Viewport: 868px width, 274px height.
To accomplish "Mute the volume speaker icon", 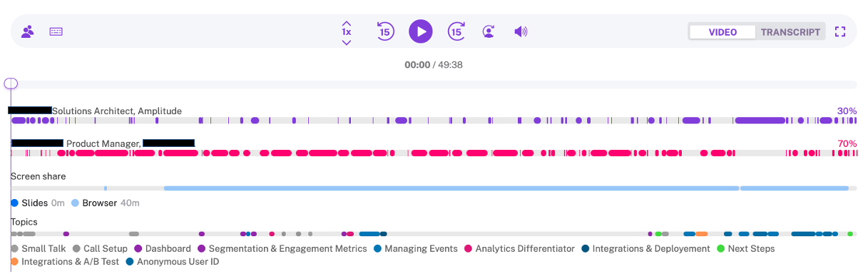I will (x=521, y=31).
